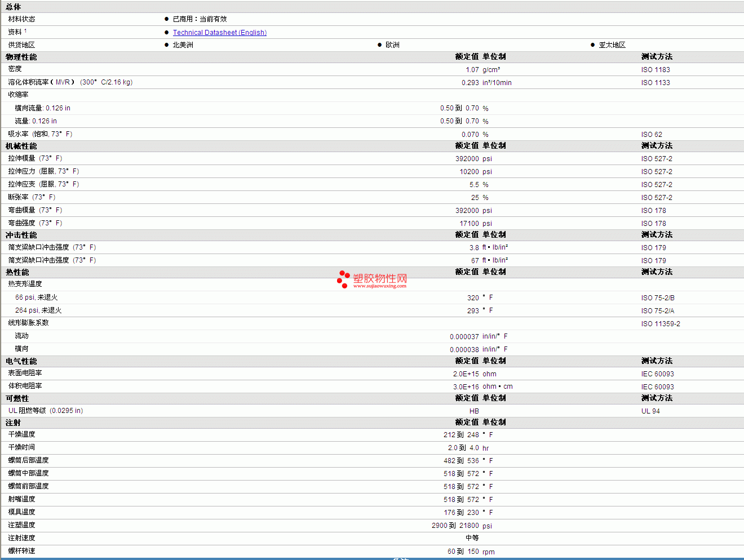Screen dimensions: 744x560
Task: Click the 弯曲模量 row label
Action: 35,210
